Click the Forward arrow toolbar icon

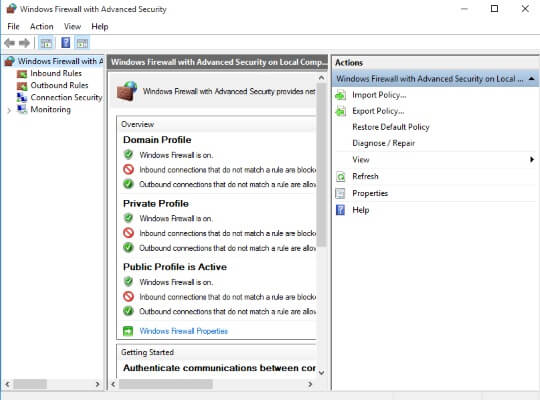[x=24, y=43]
